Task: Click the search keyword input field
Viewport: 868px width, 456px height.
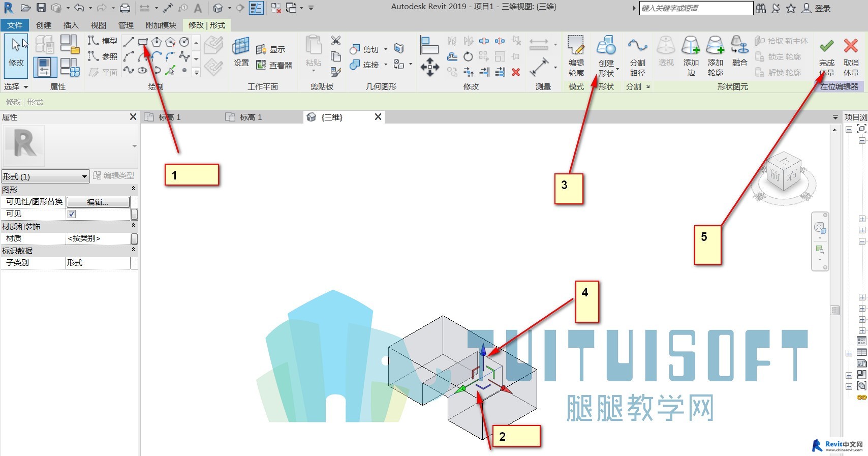Action: (x=696, y=8)
